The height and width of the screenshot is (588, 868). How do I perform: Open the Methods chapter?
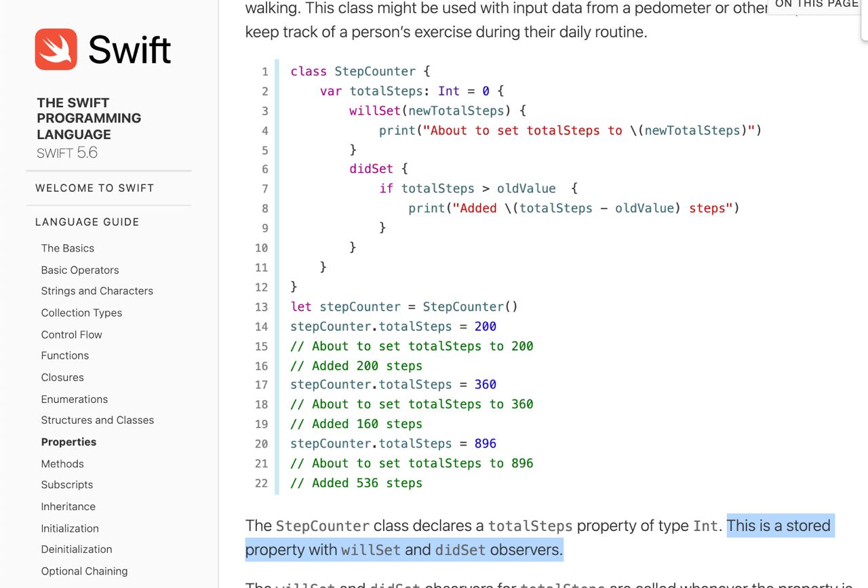coord(62,464)
